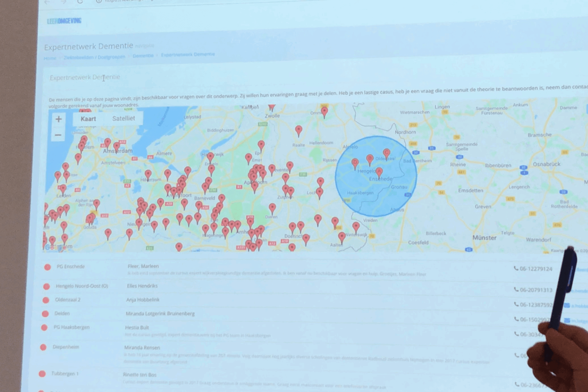Viewport: 588px width, 392px height.
Task: Select name Elles Hendriks
Action: click(x=142, y=286)
